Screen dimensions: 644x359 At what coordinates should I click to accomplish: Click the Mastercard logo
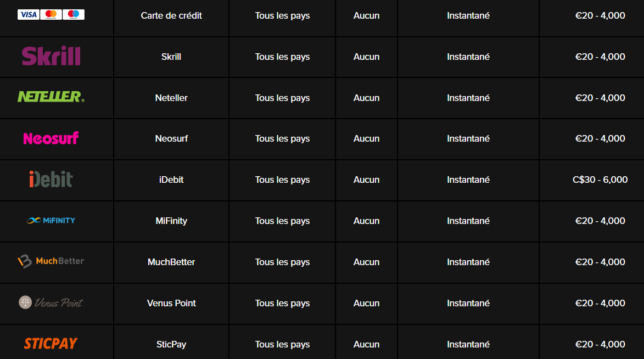[x=51, y=15]
